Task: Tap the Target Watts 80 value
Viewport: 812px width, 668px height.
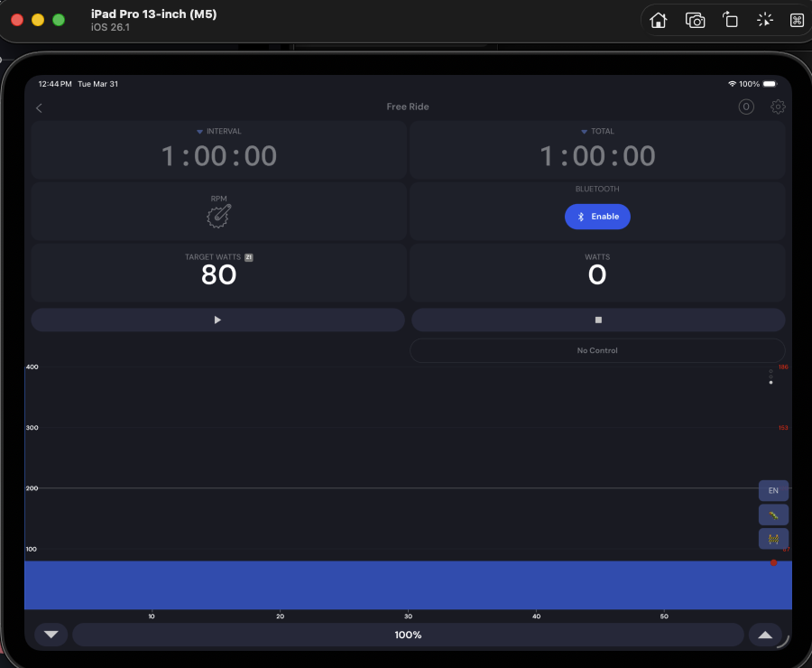Action: (218, 275)
